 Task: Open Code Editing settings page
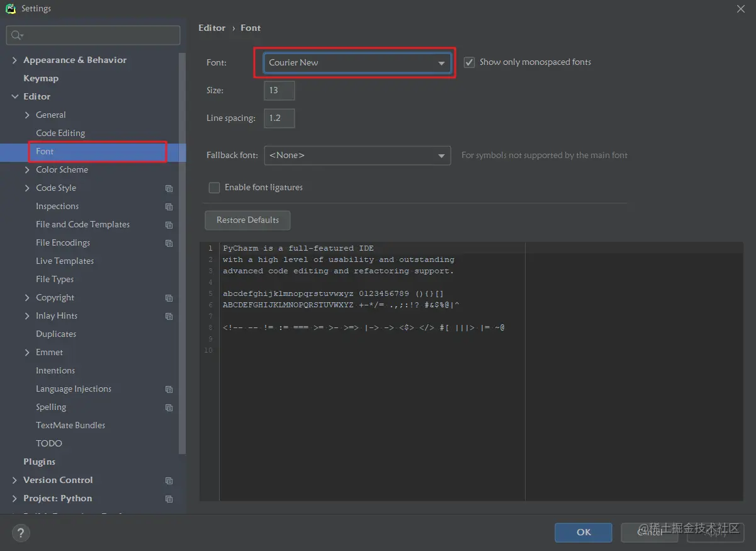click(x=60, y=133)
